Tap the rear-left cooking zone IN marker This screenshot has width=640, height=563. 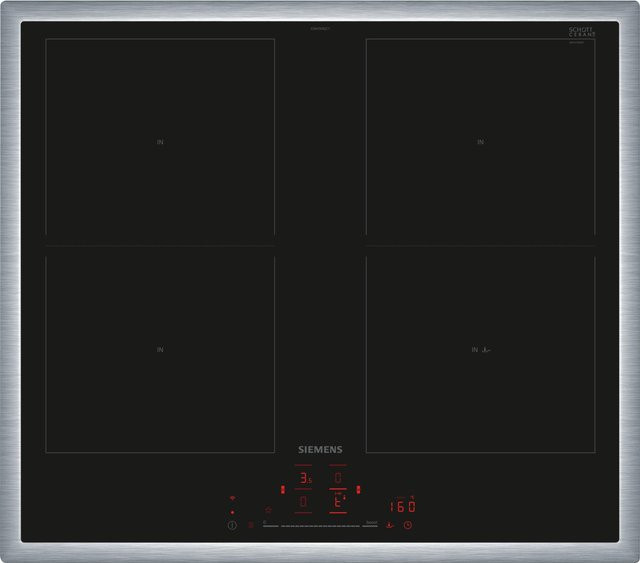tap(160, 142)
